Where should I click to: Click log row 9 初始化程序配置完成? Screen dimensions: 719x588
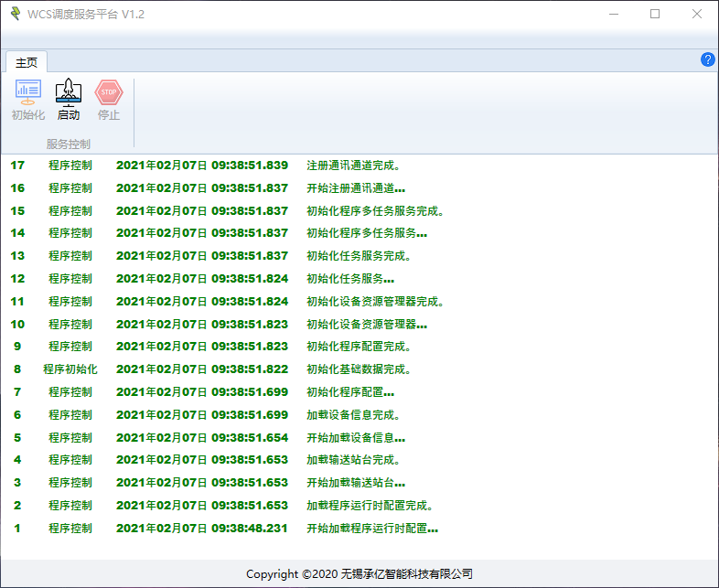(x=359, y=347)
